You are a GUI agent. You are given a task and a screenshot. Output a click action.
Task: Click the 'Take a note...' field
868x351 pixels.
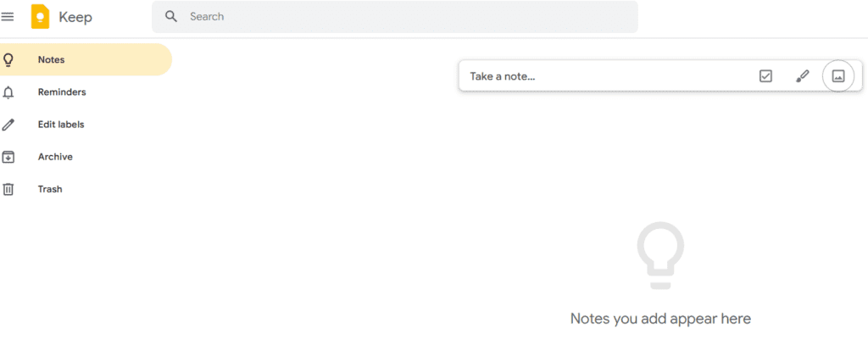click(x=593, y=76)
